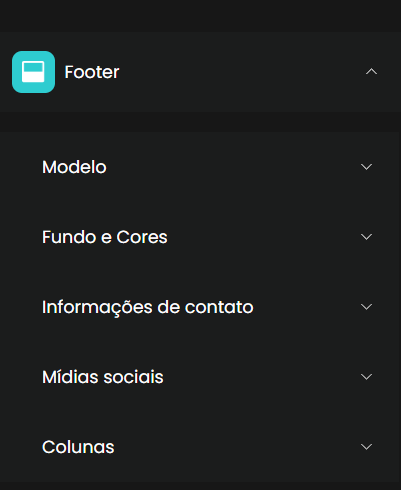The image size is (401, 490).
Task: Click the down chevron beside Modelo
Action: click(366, 167)
